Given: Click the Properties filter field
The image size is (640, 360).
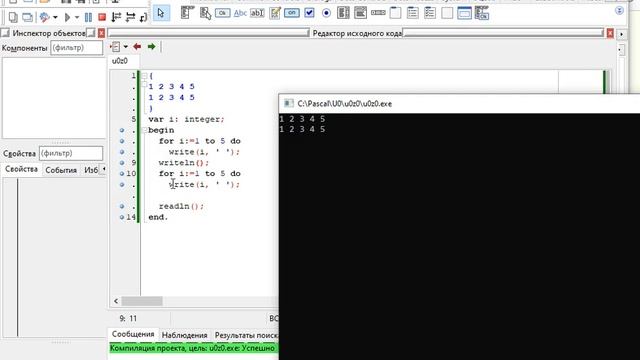Looking at the screenshot, I should pos(71,153).
